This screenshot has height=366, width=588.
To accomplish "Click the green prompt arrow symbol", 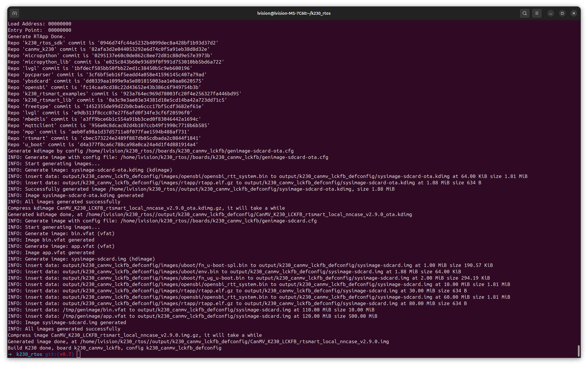I will (x=10, y=354).
